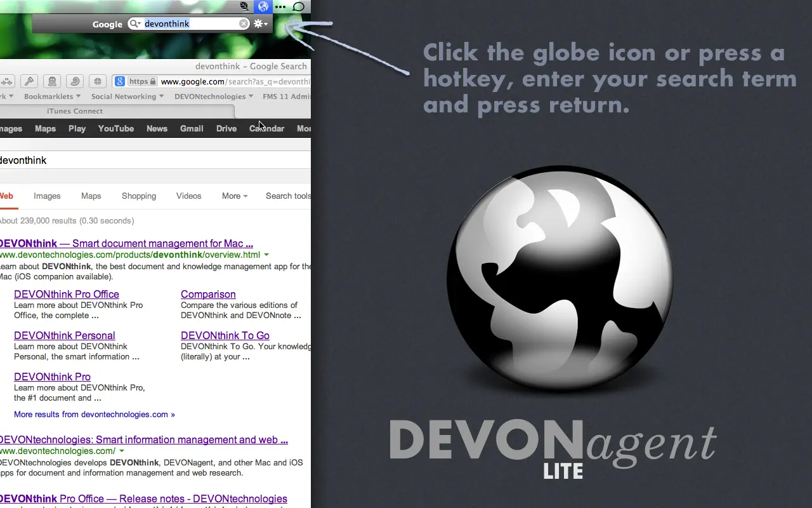
Task: Click the https padlock icon in address bar
Action: click(152, 81)
